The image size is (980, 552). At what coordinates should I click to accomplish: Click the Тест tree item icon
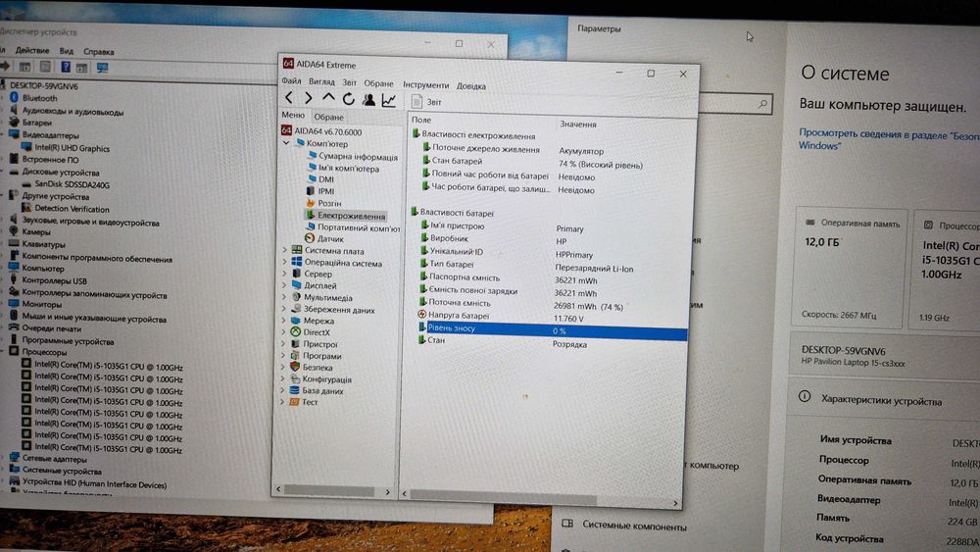click(294, 402)
